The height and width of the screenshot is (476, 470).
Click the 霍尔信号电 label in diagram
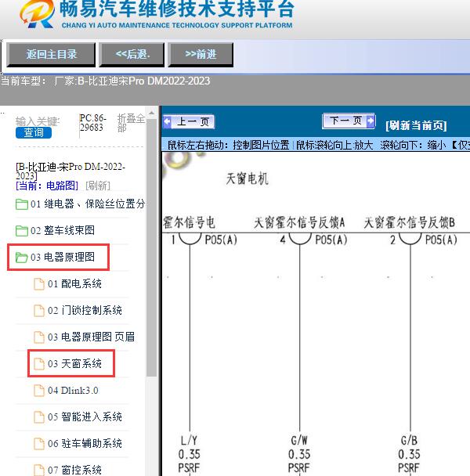pyautogui.click(x=189, y=222)
